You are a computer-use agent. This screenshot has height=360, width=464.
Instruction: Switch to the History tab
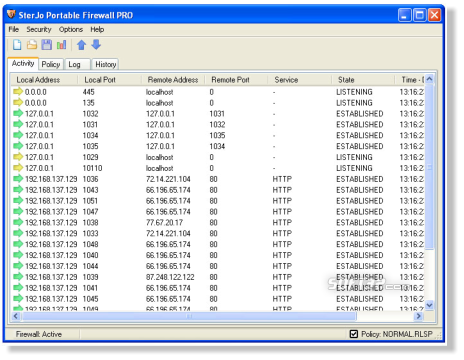click(x=105, y=64)
